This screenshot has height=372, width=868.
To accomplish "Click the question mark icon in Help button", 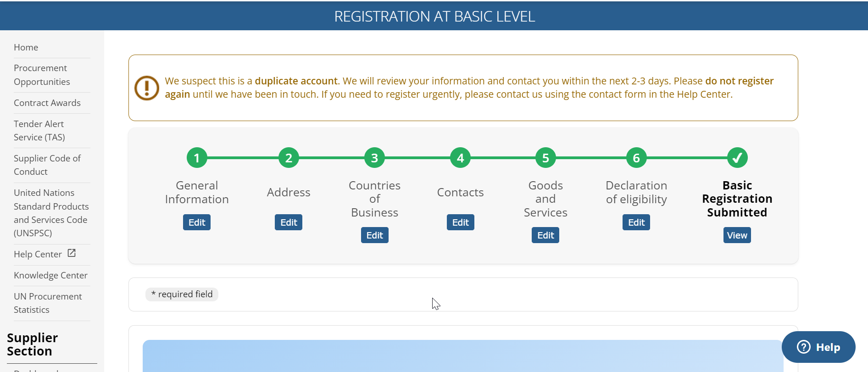I will click(x=804, y=347).
